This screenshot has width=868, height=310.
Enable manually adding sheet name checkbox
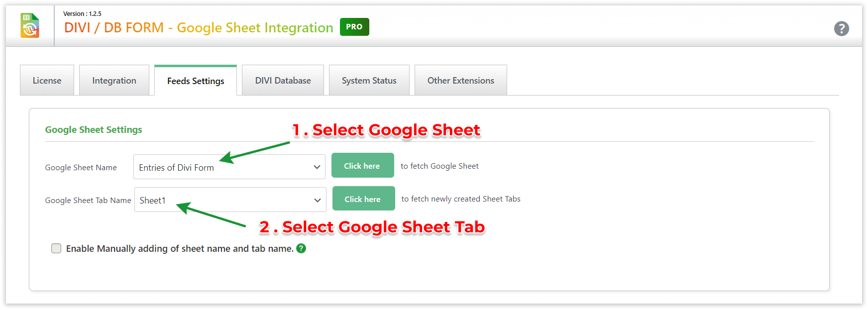click(56, 248)
